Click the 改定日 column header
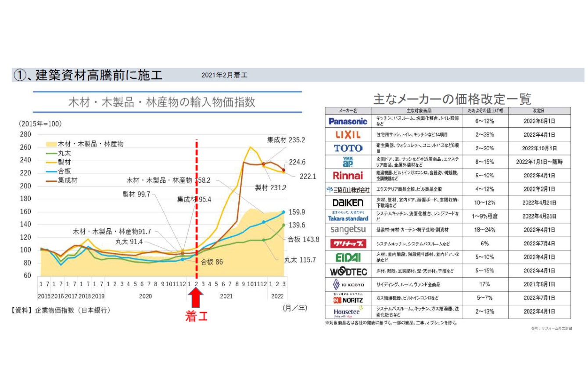 click(x=539, y=111)
